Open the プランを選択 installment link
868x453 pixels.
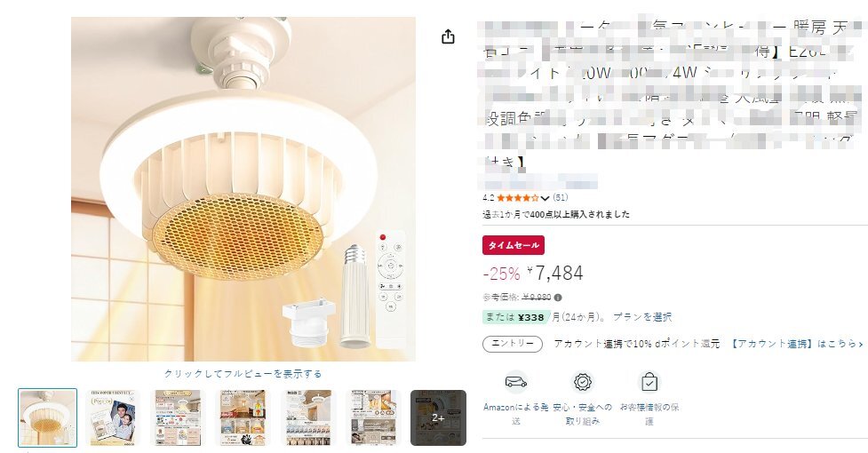[642, 317]
